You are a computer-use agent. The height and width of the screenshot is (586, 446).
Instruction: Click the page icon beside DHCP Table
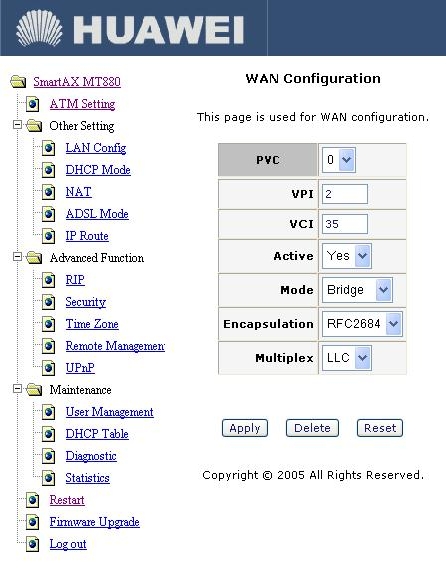[48, 434]
